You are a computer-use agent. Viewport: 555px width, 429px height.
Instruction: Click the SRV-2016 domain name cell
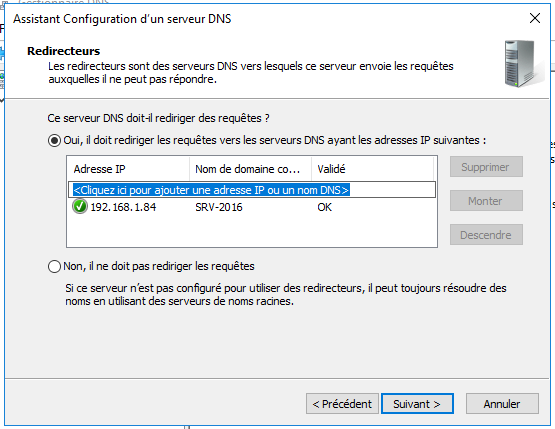(x=219, y=207)
